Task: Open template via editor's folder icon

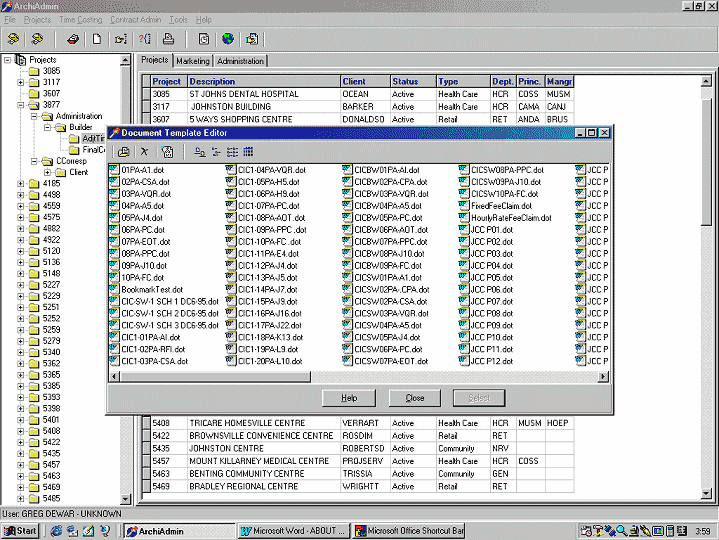Action: point(123,152)
